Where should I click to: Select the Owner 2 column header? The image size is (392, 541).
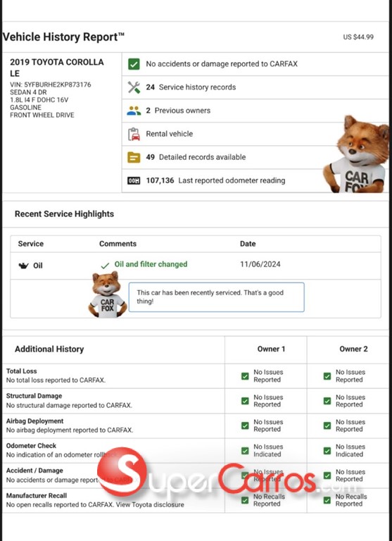pyautogui.click(x=353, y=349)
